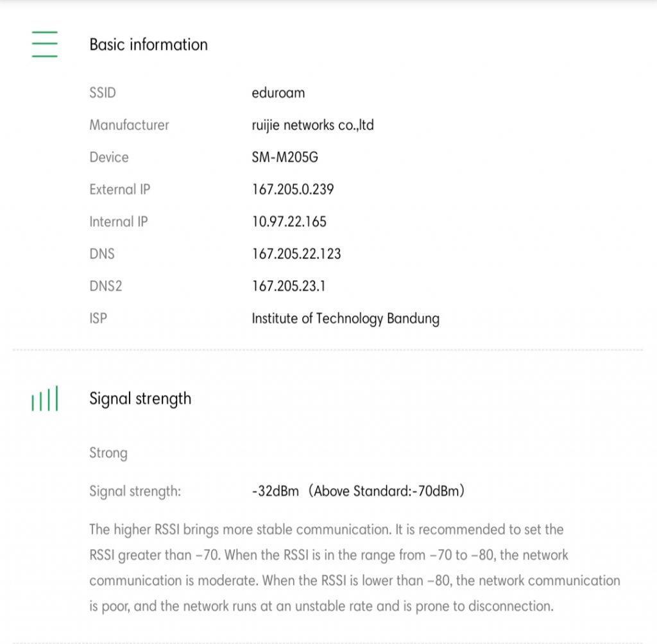The height and width of the screenshot is (644, 657).
Task: Click the manufacturer value ruijie networks
Action: pyautogui.click(x=312, y=125)
